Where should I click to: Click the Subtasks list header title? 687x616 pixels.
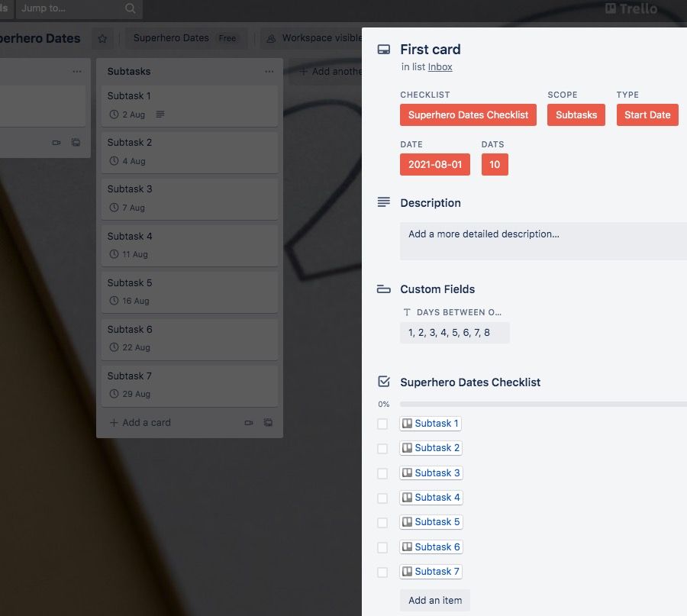click(x=129, y=72)
